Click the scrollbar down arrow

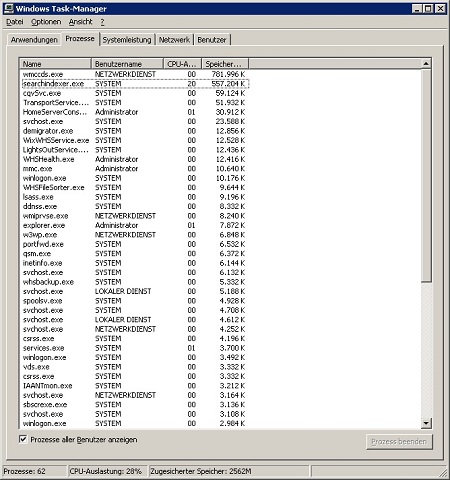click(426, 424)
